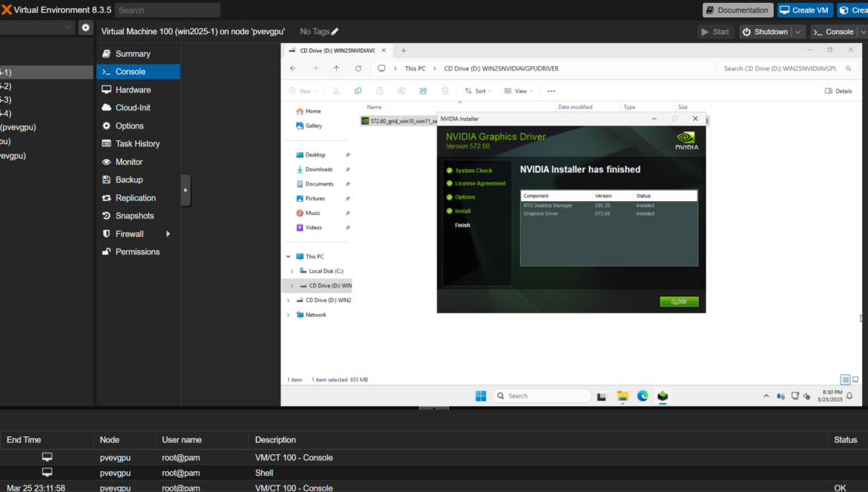Click the gear settings icon in tree header

(x=85, y=27)
